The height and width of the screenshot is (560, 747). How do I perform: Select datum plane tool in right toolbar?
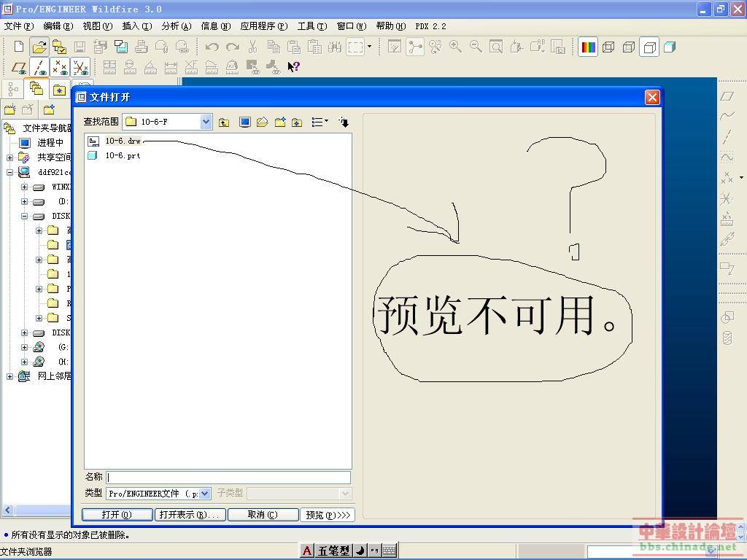[727, 97]
